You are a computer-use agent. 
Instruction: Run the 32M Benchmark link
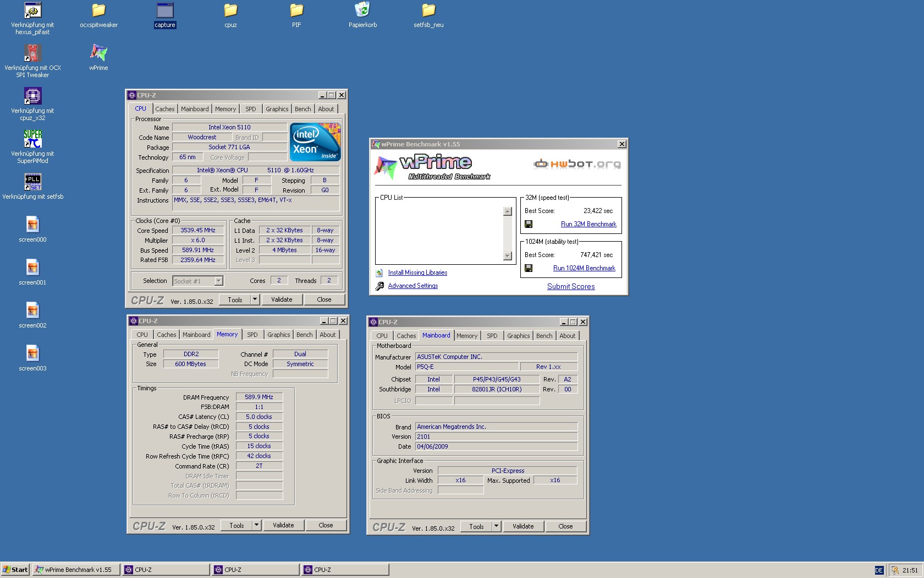588,224
